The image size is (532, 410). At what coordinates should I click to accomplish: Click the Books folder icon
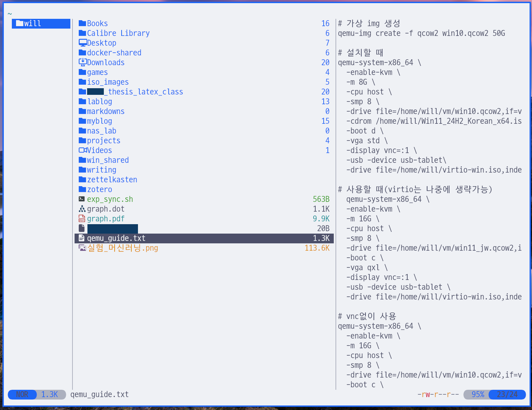pos(82,23)
